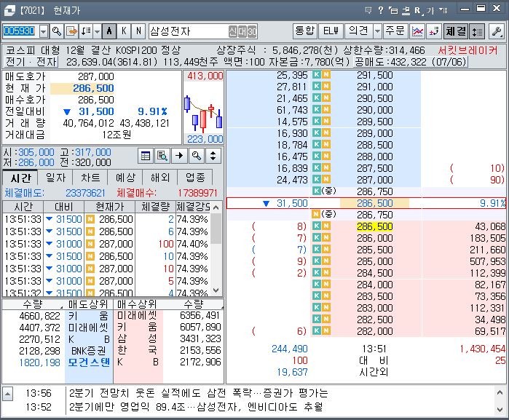Open the title bar menu list icon

pos(443,10)
